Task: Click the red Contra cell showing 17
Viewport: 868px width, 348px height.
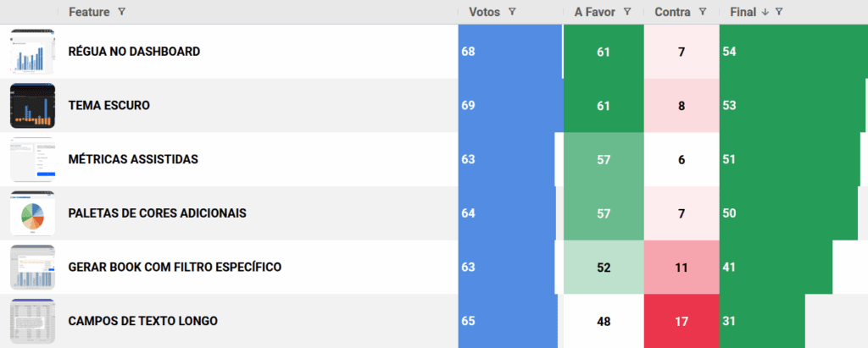Action: coord(682,321)
